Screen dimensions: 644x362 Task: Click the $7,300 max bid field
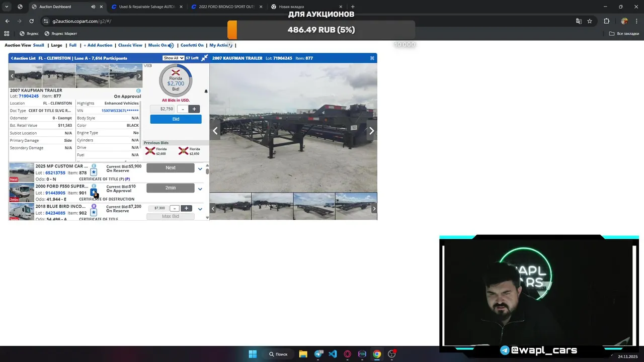coord(159,208)
